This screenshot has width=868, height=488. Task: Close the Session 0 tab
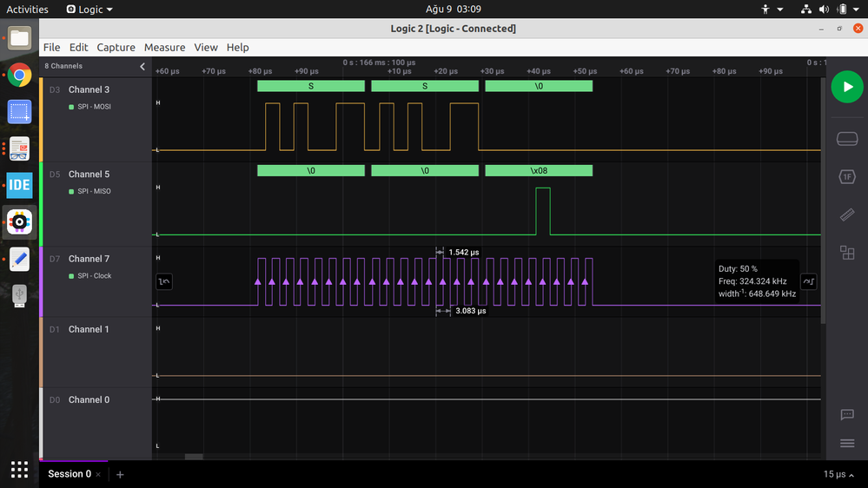click(x=98, y=474)
